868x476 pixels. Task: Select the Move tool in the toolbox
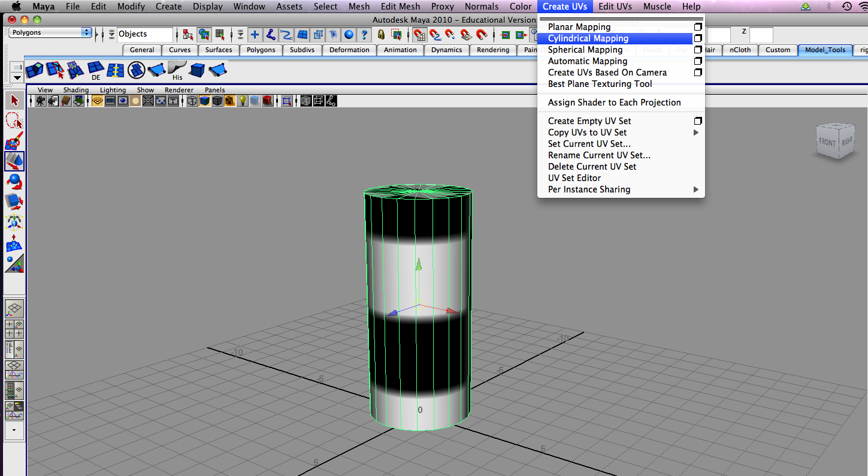14,162
